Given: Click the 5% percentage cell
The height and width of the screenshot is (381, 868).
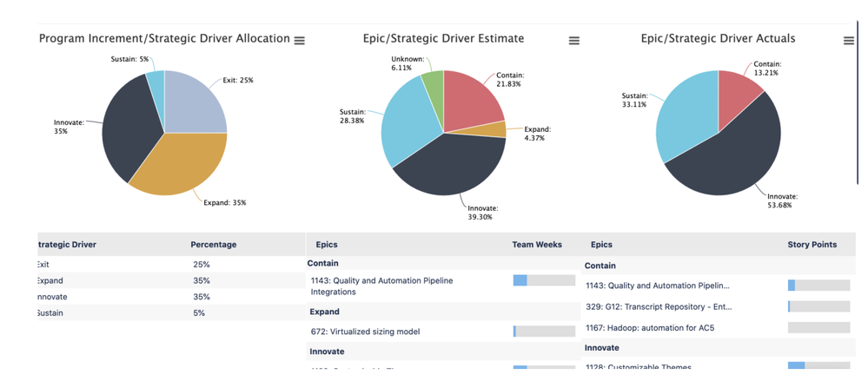Looking at the screenshot, I should tap(199, 313).
